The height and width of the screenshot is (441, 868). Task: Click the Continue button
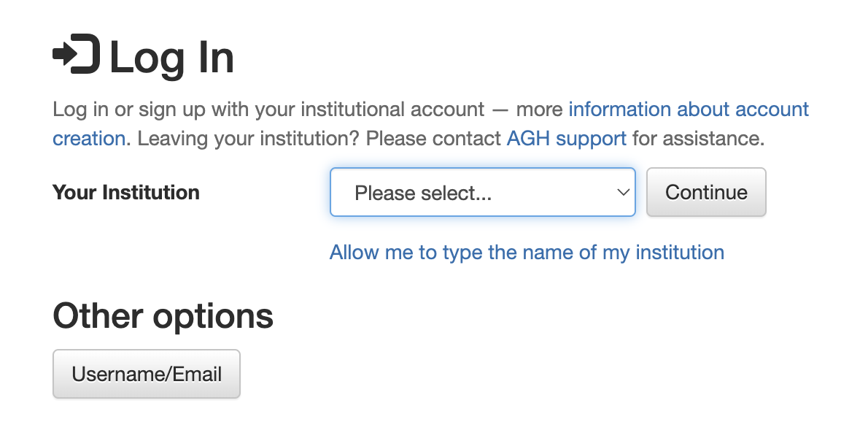pyautogui.click(x=706, y=192)
